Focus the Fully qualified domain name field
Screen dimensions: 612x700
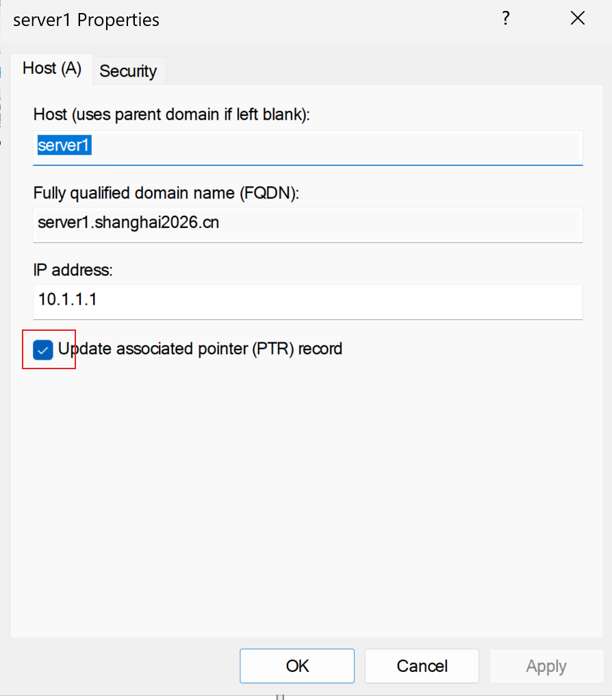click(308, 225)
